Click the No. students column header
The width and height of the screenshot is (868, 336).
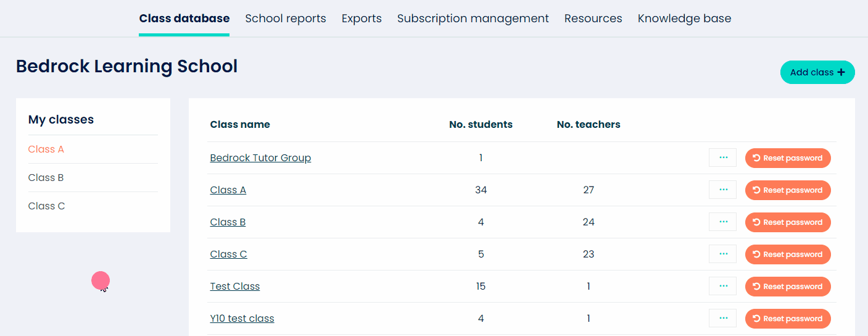481,125
